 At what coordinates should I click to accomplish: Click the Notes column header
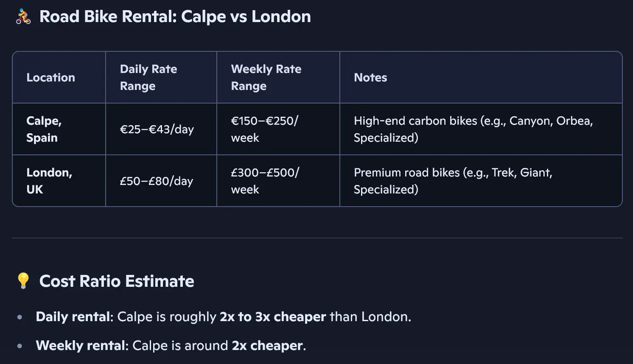click(370, 78)
